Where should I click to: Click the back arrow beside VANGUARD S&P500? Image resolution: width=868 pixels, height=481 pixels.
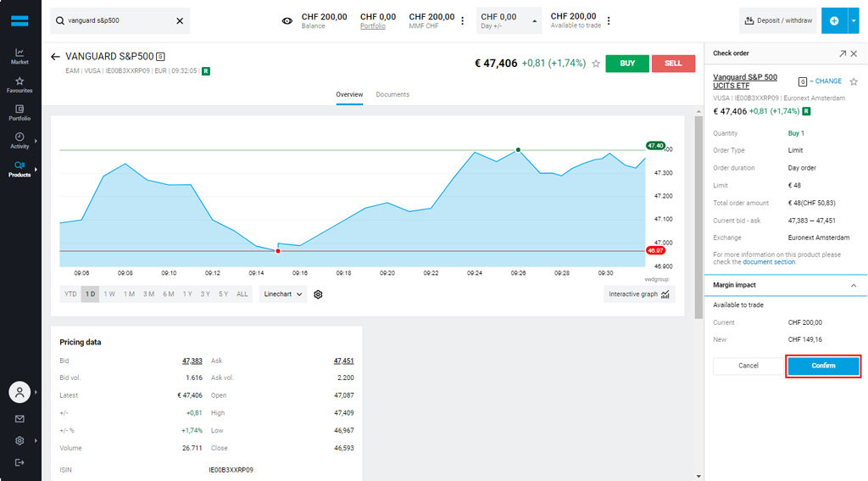point(55,57)
